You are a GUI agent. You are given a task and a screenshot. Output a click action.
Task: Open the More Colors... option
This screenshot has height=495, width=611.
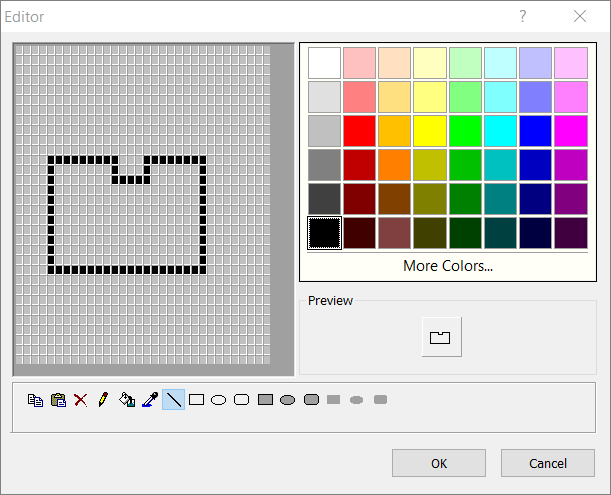(x=447, y=266)
